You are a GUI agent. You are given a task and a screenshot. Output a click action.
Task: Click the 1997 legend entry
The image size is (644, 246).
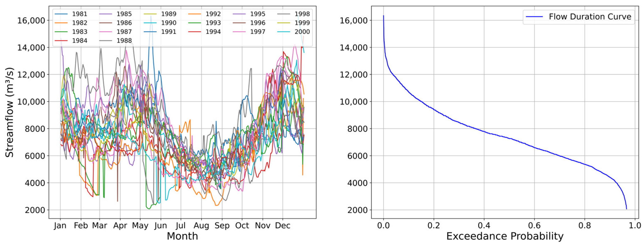pyautogui.click(x=257, y=32)
